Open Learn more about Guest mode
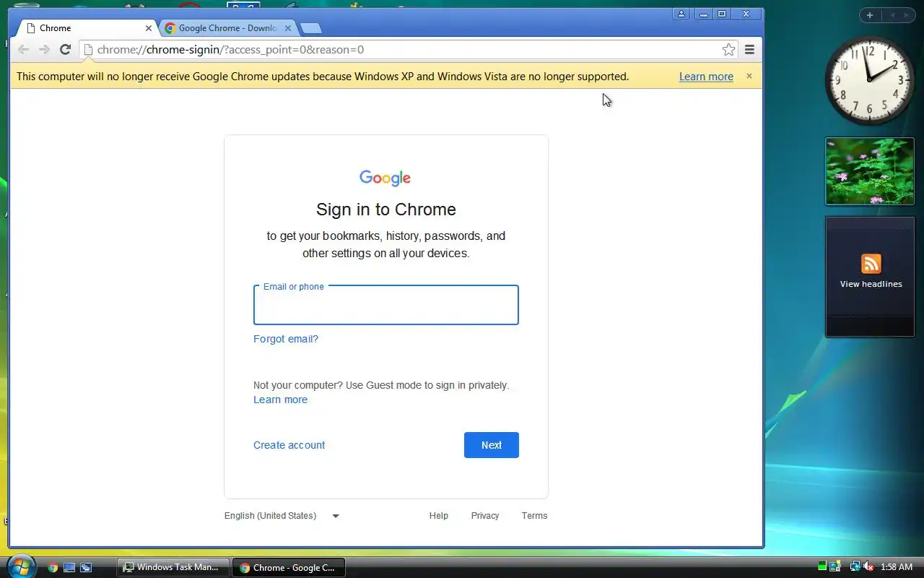The width and height of the screenshot is (924, 578). (280, 400)
